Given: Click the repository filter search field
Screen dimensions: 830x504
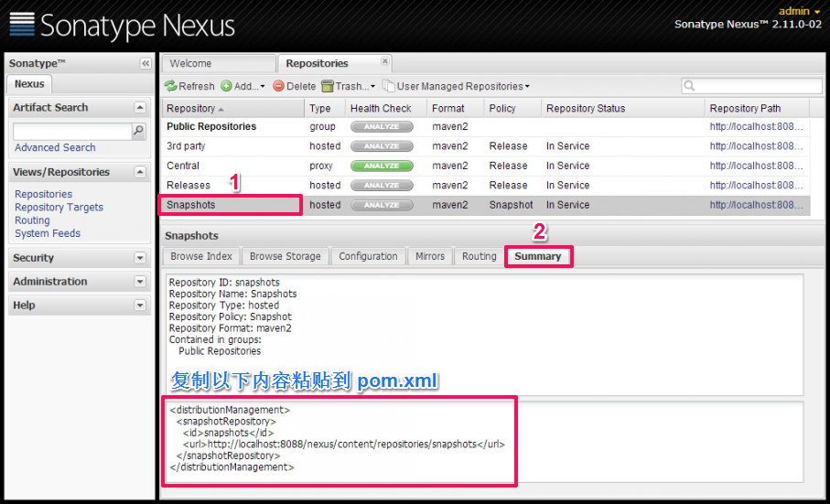Looking at the screenshot, I should coord(751,86).
